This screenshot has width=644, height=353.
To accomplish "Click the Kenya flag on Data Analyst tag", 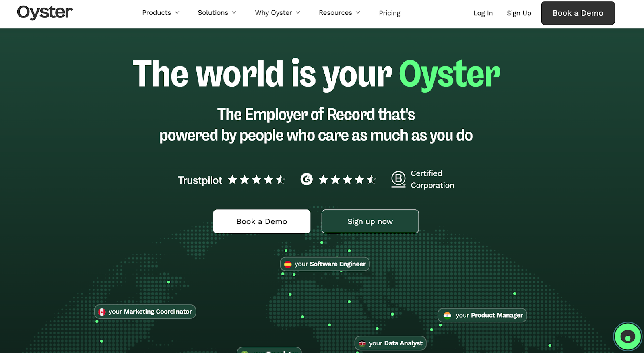I will pos(362,343).
